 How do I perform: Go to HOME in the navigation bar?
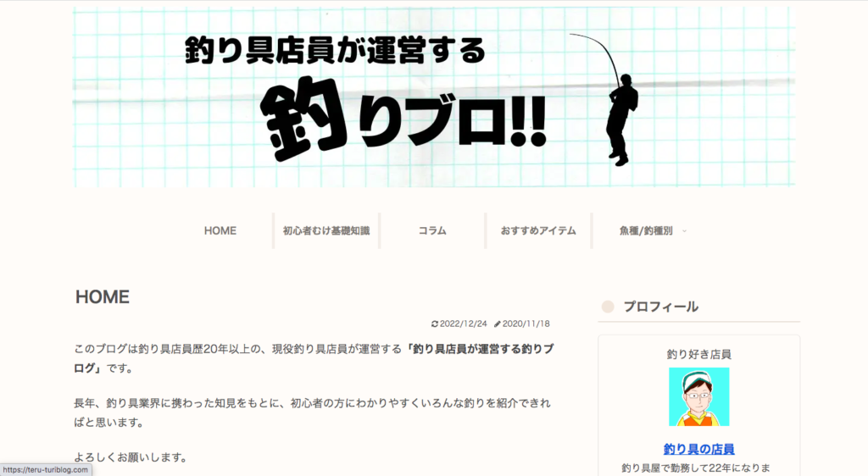coord(220,230)
